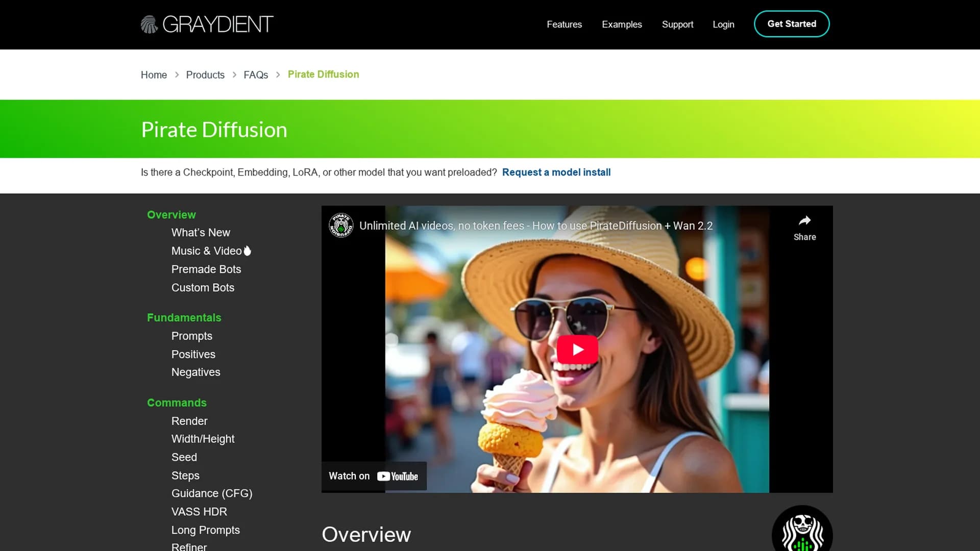Open VASS HDR sidebar link

(199, 512)
